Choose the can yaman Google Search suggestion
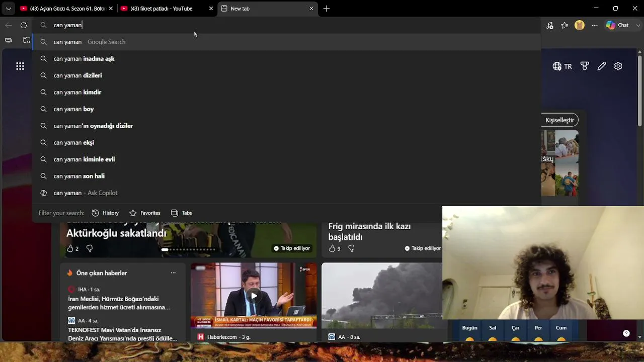644x362 pixels. tap(287, 42)
